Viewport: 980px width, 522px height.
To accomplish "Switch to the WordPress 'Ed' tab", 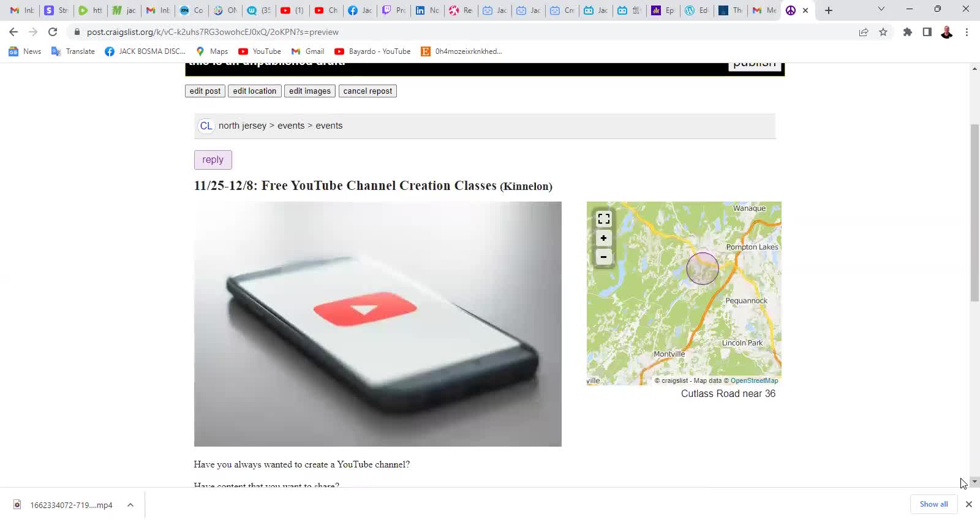I will click(696, 10).
